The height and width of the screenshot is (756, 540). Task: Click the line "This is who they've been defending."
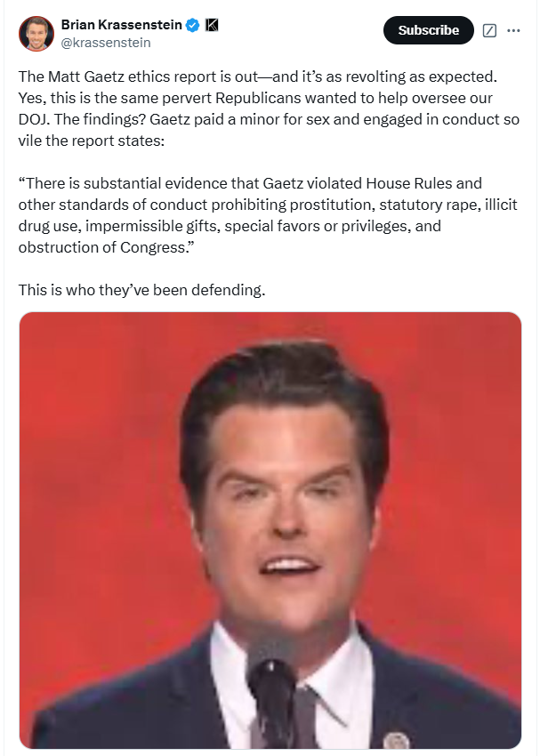141,290
